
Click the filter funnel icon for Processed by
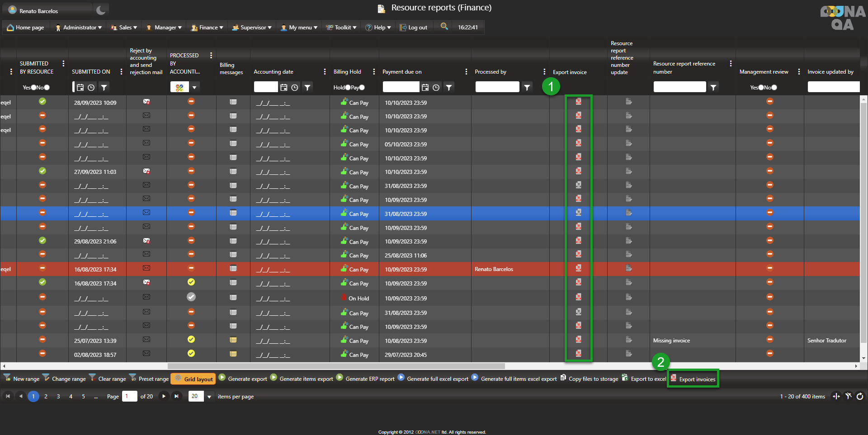[x=527, y=88]
